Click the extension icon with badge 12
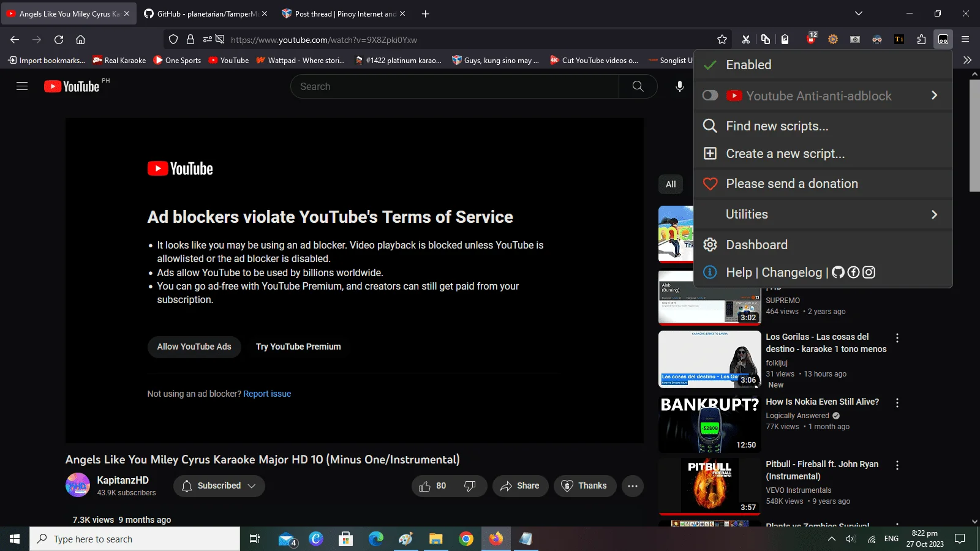This screenshot has height=551, width=980. 811,39
